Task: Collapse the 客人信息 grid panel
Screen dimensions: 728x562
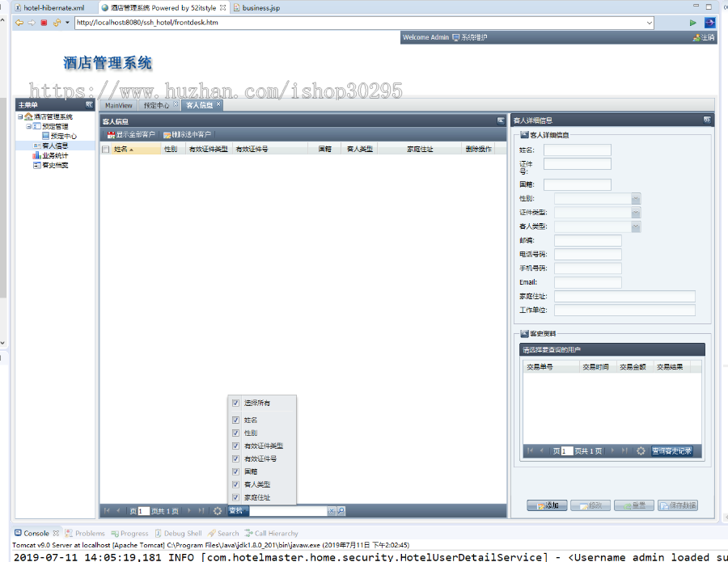Action: [501, 120]
